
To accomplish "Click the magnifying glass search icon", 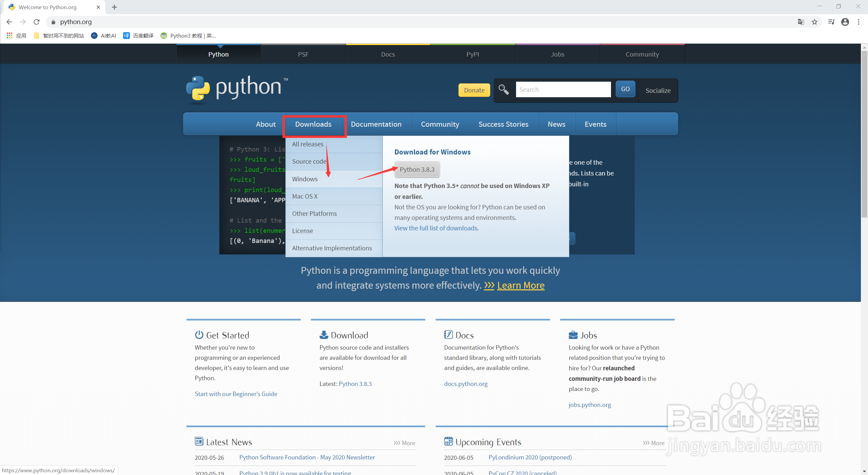I will click(x=504, y=90).
